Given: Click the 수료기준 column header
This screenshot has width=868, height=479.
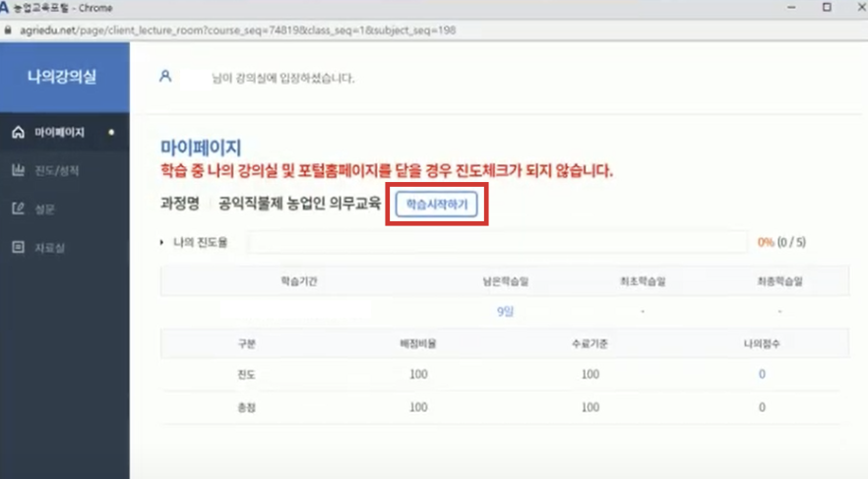Looking at the screenshot, I should tap(589, 343).
